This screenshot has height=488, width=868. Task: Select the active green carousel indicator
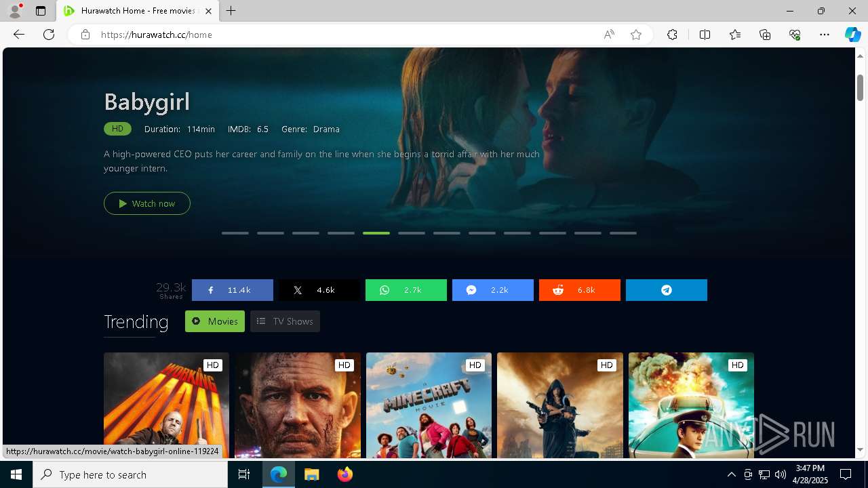pyautogui.click(x=376, y=233)
